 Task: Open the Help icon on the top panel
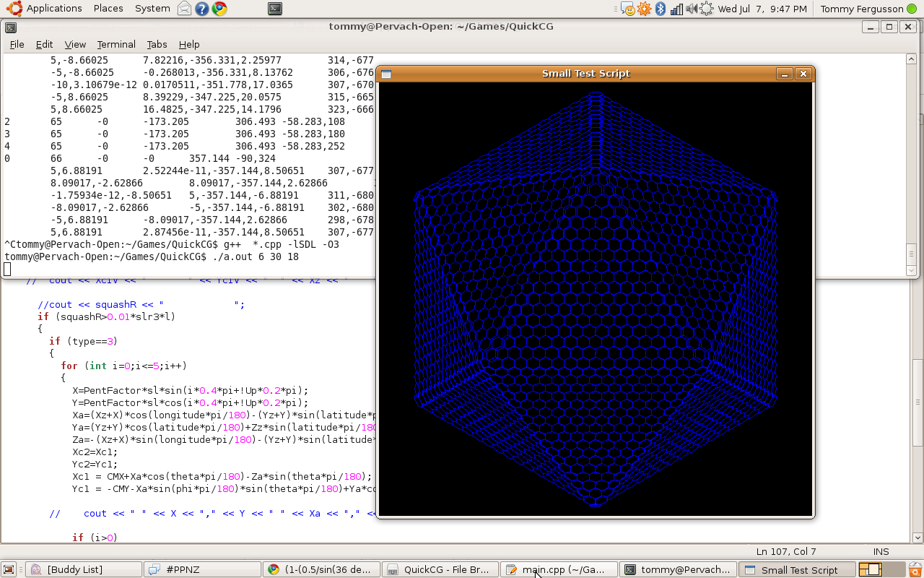tap(202, 9)
